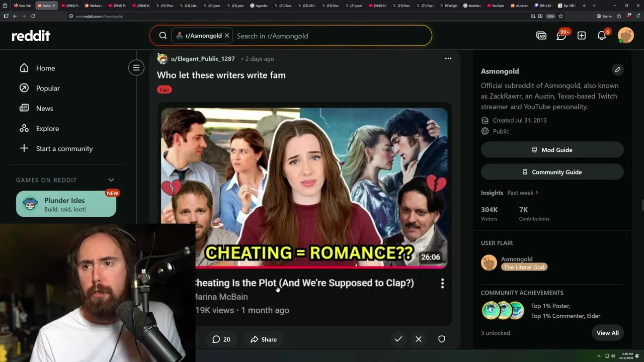The height and width of the screenshot is (362, 644).
Task: Approve the post with checkmark icon
Action: click(x=398, y=339)
